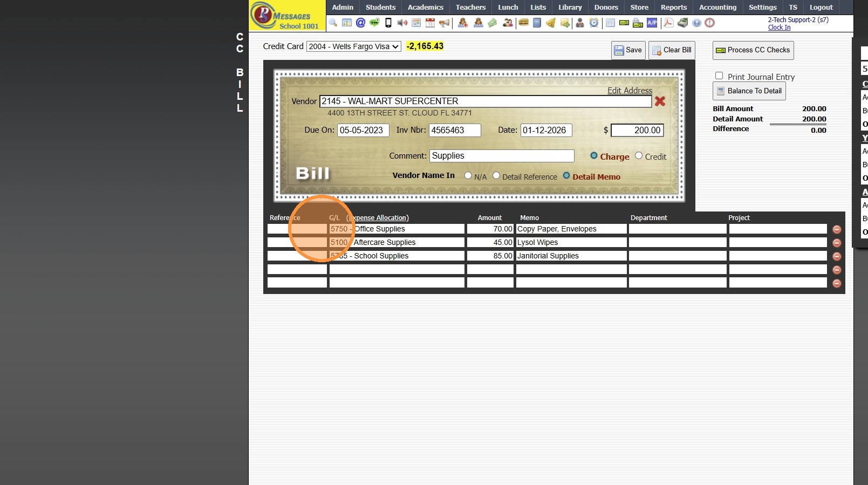Click the printer with check icon
868x485 pixels.
pyautogui.click(x=638, y=23)
